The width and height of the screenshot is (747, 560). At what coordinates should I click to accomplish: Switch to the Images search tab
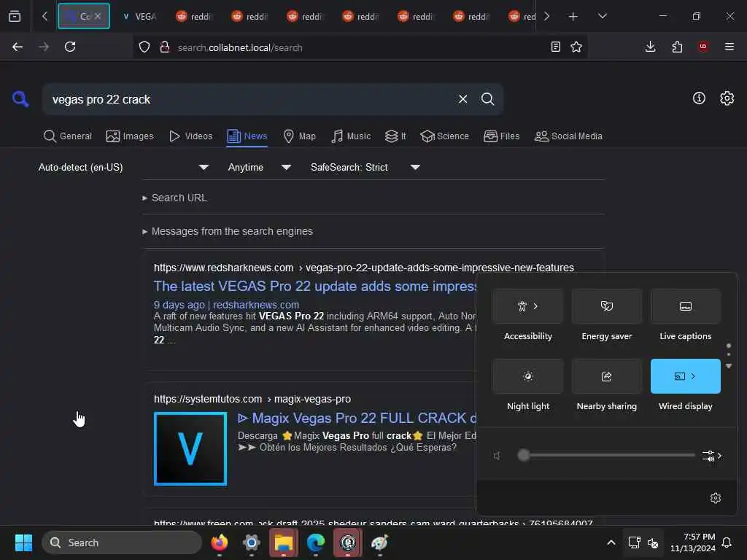point(130,136)
